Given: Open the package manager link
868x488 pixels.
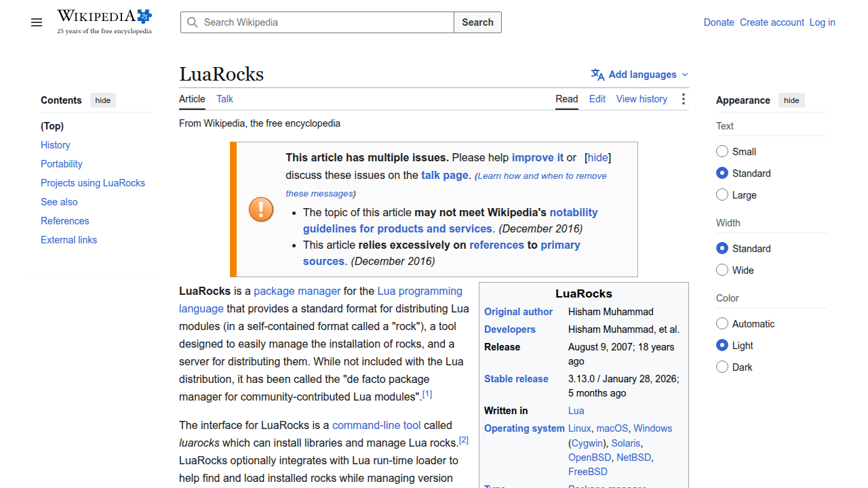Looking at the screenshot, I should point(297,291).
